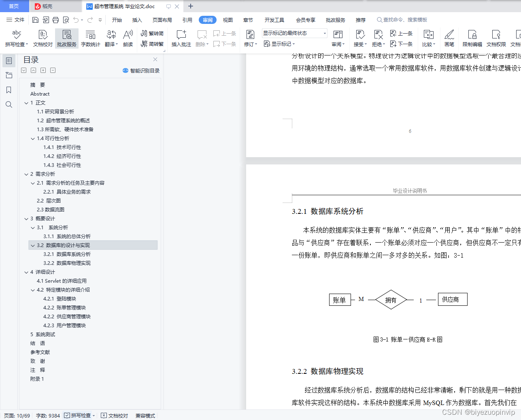Screen dimensions: 521x420
Task: Switch to 视图 ribbon tab
Action: (228, 20)
